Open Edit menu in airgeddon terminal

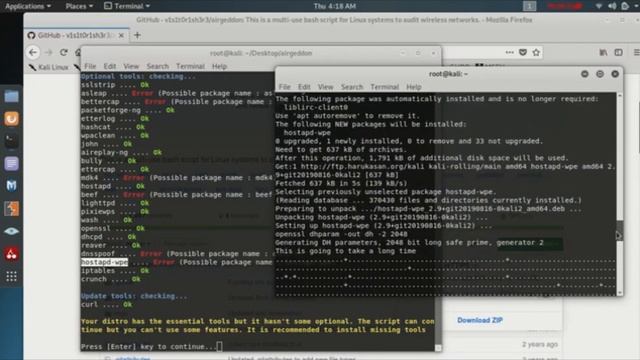(109, 67)
